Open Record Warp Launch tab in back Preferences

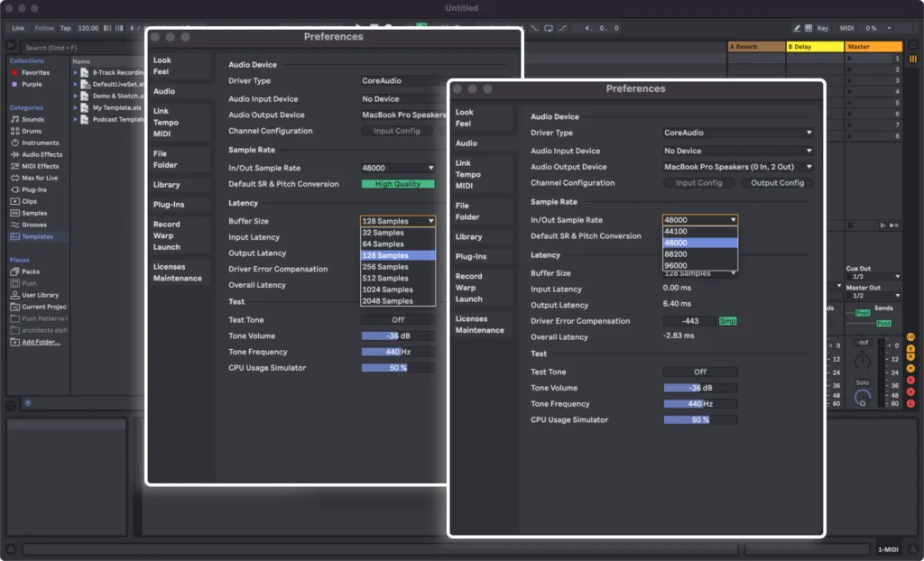[x=167, y=235]
